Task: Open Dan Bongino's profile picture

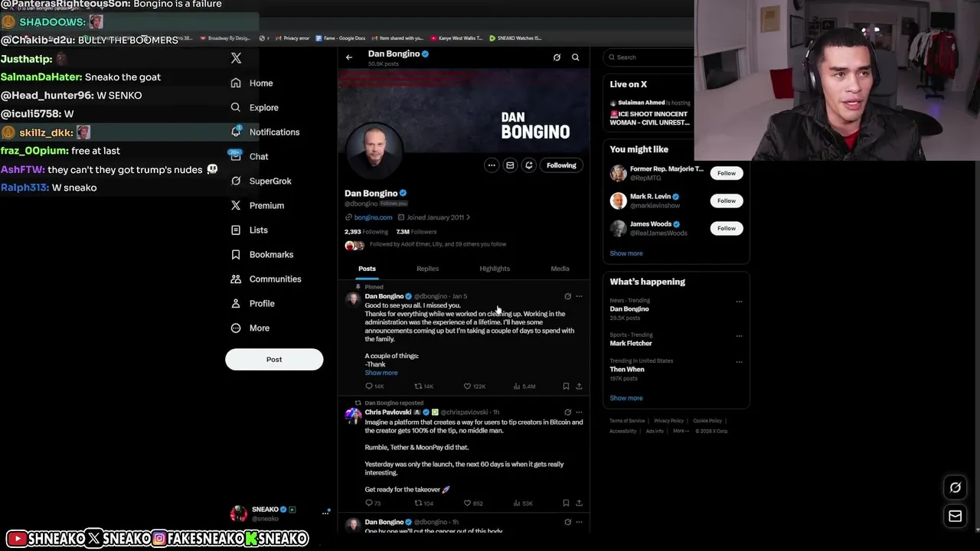Action: click(375, 150)
